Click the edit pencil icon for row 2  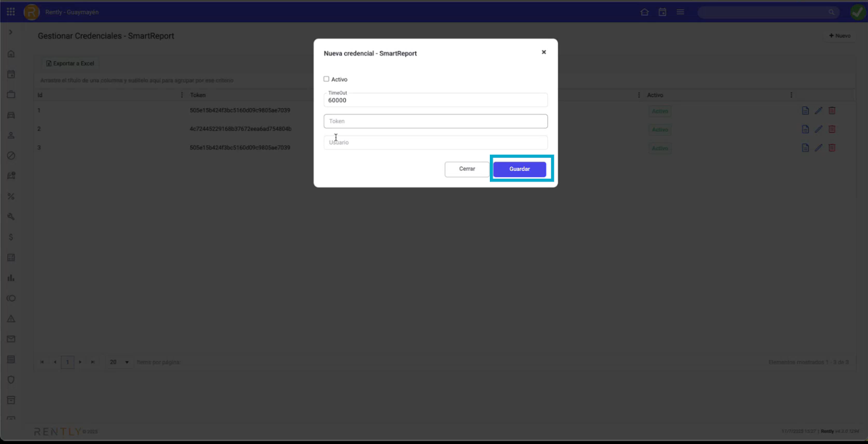[819, 129]
